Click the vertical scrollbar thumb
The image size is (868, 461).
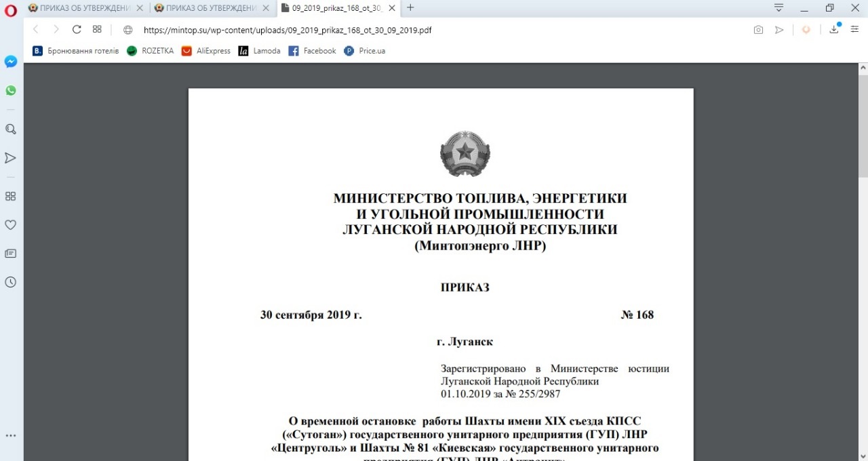[x=863, y=125]
